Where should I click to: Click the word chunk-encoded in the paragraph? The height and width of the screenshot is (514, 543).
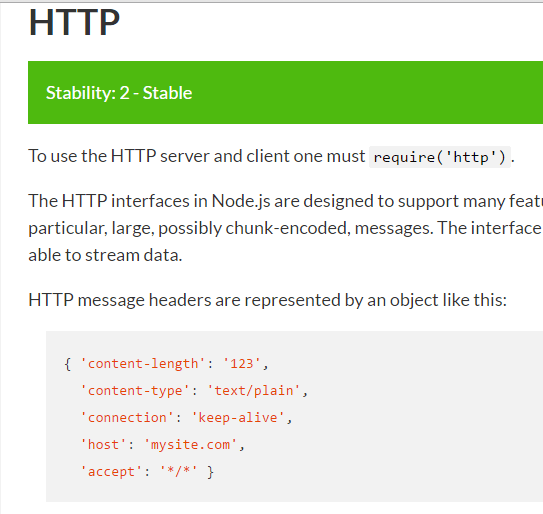point(286,228)
